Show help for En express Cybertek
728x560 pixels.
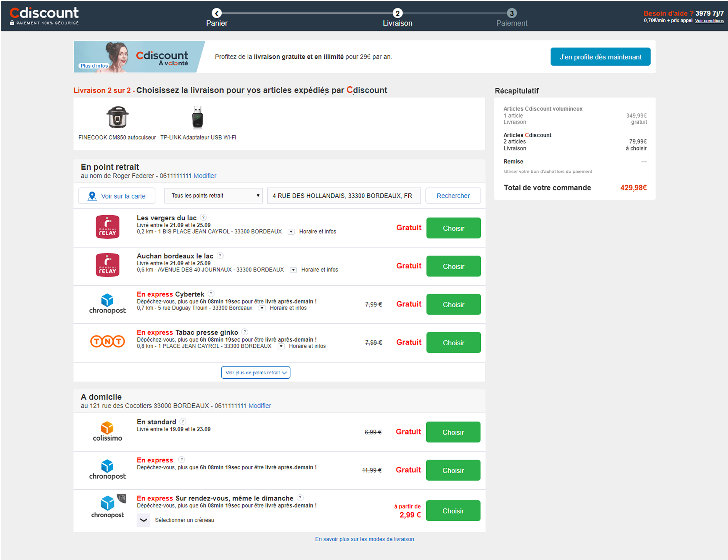pyautogui.click(x=211, y=294)
